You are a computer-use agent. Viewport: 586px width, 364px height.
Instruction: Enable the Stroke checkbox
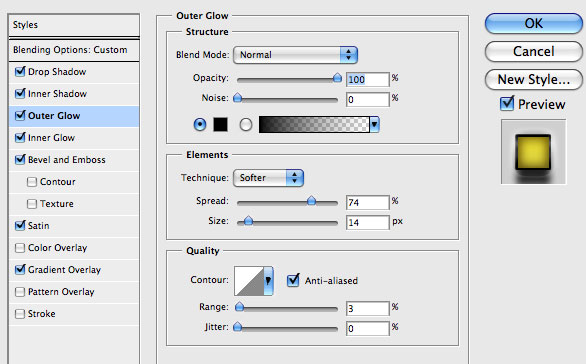click(x=20, y=314)
